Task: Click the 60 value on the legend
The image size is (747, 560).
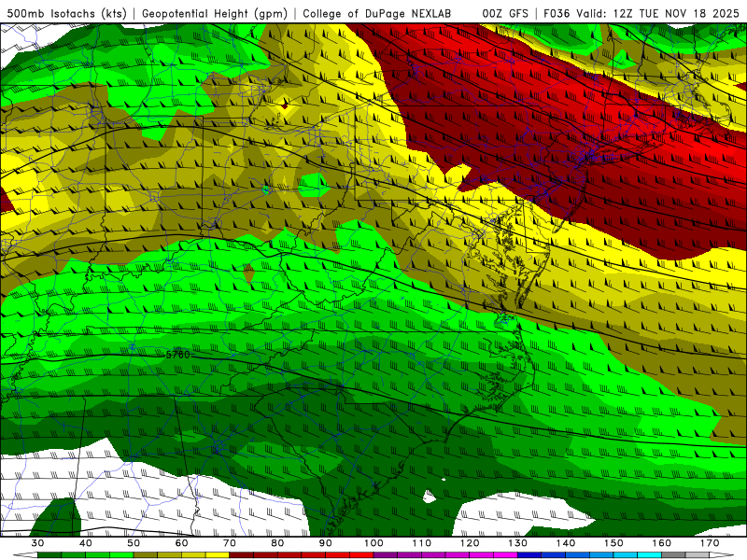Action: click(181, 543)
